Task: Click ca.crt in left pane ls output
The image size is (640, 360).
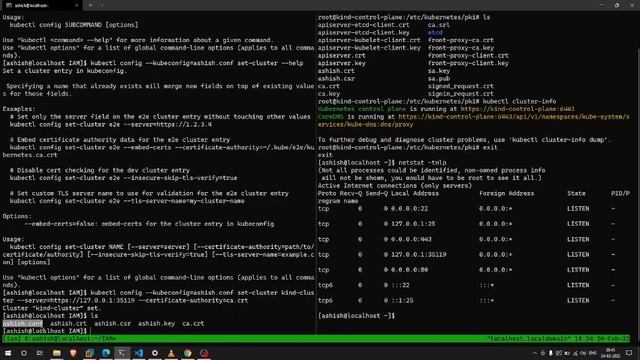Action: (x=193, y=323)
